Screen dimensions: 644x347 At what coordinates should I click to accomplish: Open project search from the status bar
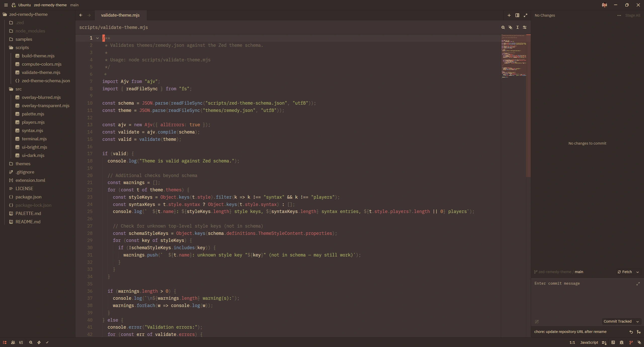(x=31, y=342)
